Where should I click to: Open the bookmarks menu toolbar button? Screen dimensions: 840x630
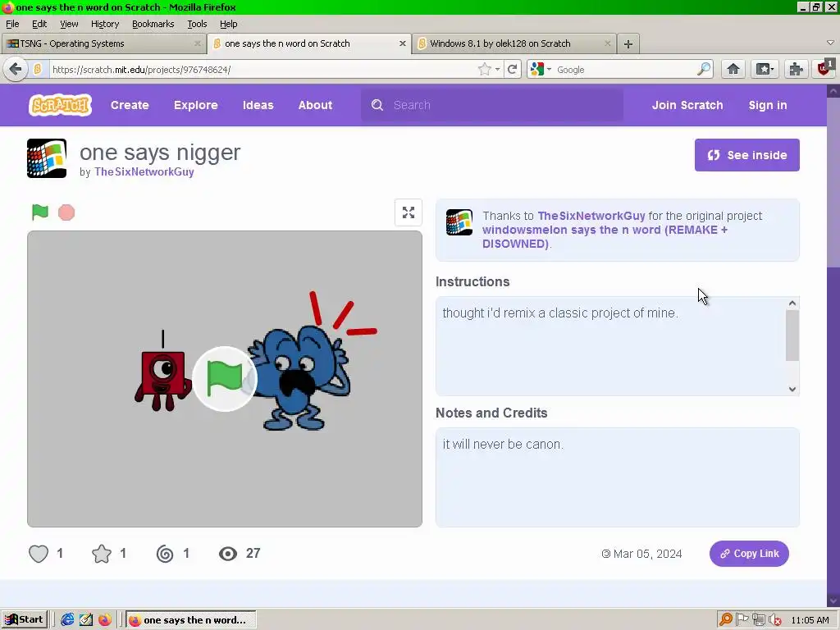coord(764,69)
